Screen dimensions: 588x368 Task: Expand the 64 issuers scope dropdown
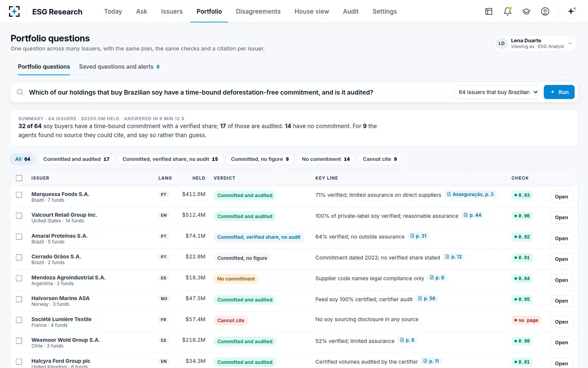pyautogui.click(x=497, y=92)
